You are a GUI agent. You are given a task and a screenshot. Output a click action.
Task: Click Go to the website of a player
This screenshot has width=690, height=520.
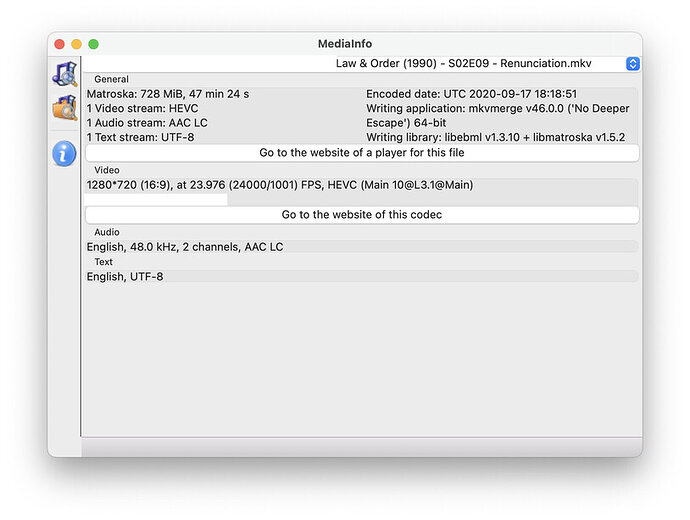pyautogui.click(x=362, y=153)
